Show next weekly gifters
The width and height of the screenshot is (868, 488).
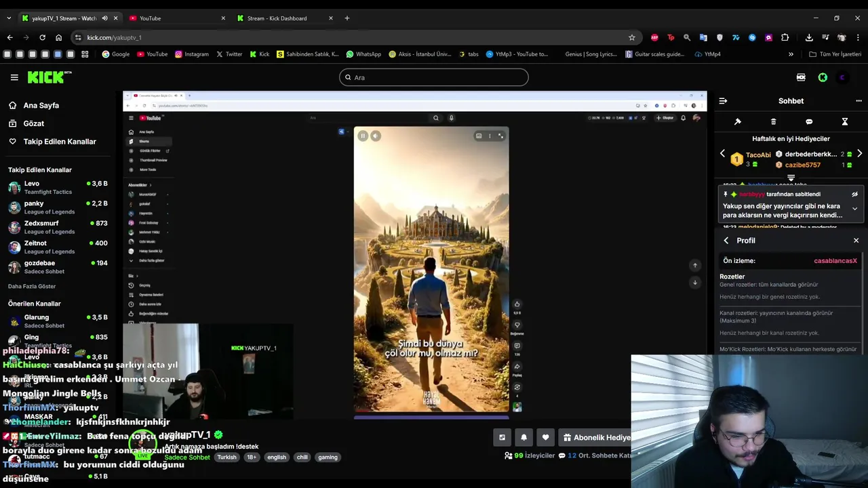(859, 154)
